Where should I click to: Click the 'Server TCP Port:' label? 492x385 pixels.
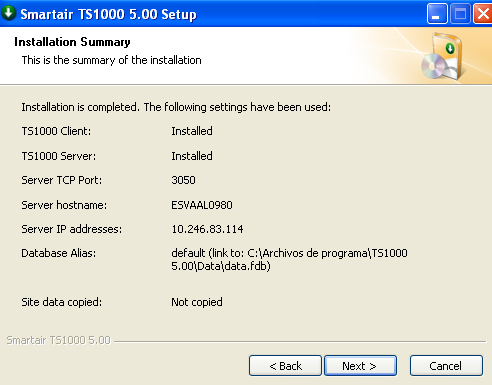62,180
